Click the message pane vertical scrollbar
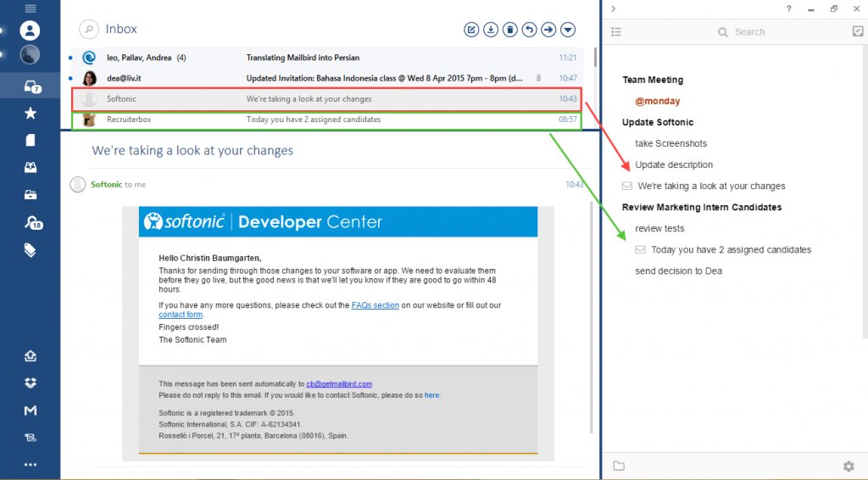The width and height of the screenshot is (868, 480). click(x=591, y=315)
